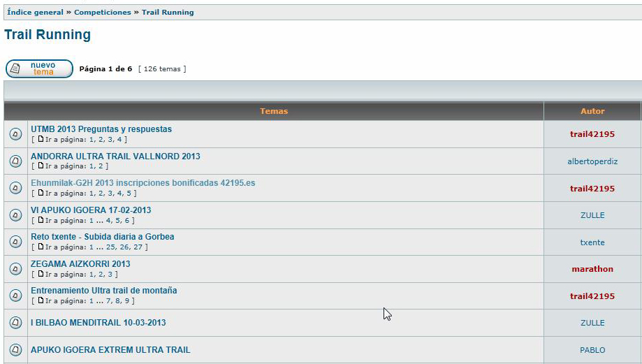View author PABLO's profile

coord(592,350)
